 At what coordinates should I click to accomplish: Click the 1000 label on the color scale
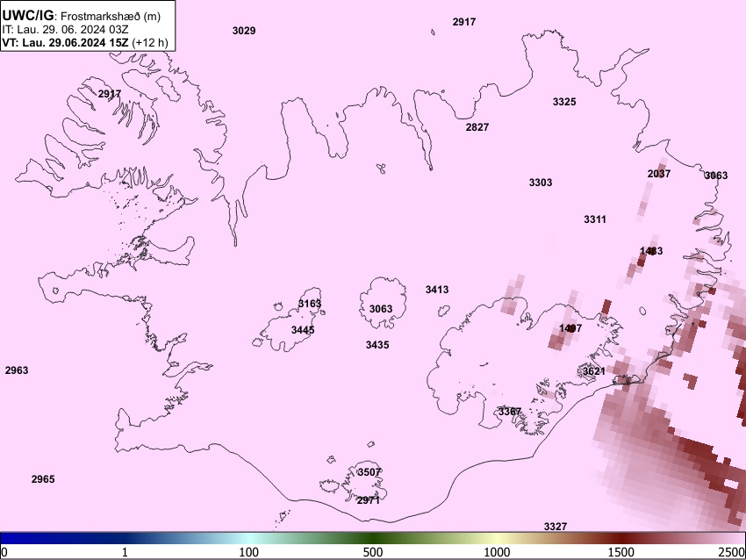(x=497, y=552)
